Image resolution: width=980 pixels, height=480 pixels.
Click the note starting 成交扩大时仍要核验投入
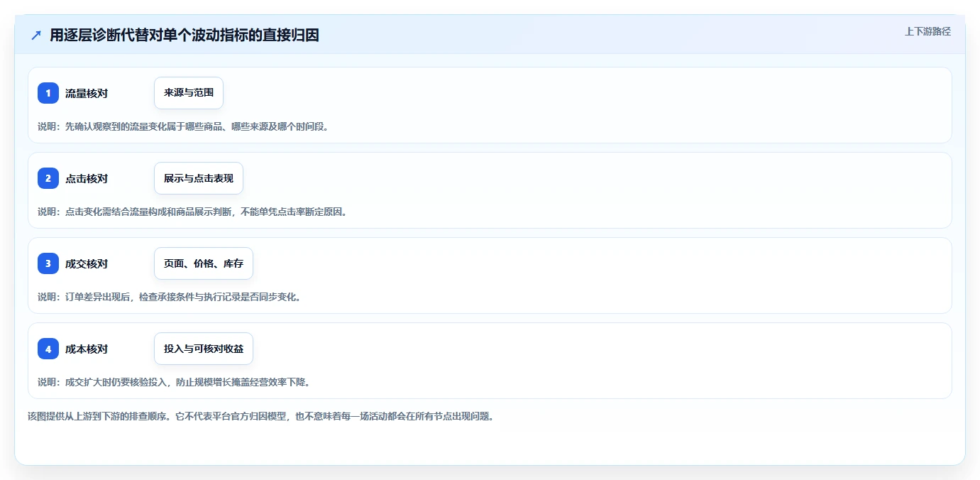pyautogui.click(x=174, y=382)
